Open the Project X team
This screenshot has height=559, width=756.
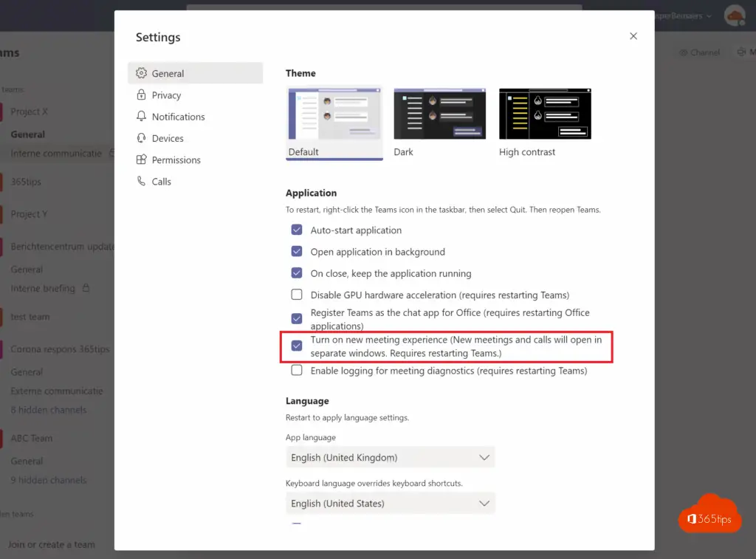click(x=30, y=112)
